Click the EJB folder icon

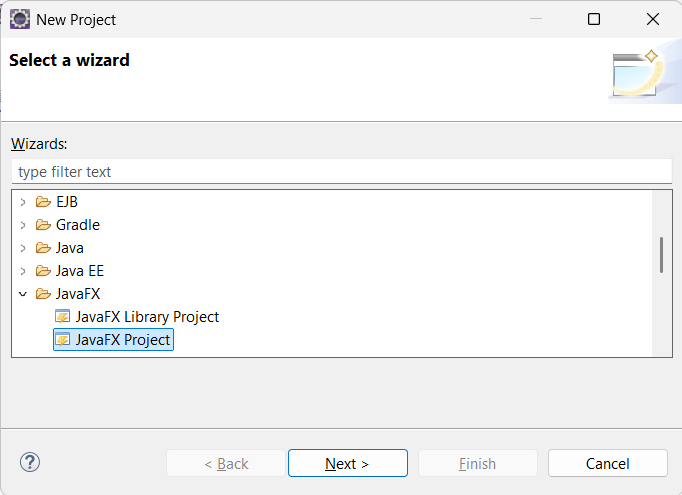[x=43, y=202]
